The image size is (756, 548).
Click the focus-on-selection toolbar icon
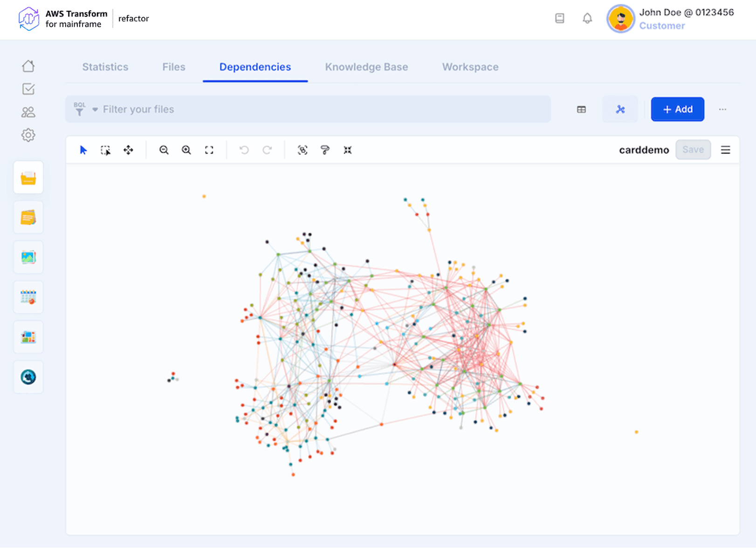click(x=302, y=150)
